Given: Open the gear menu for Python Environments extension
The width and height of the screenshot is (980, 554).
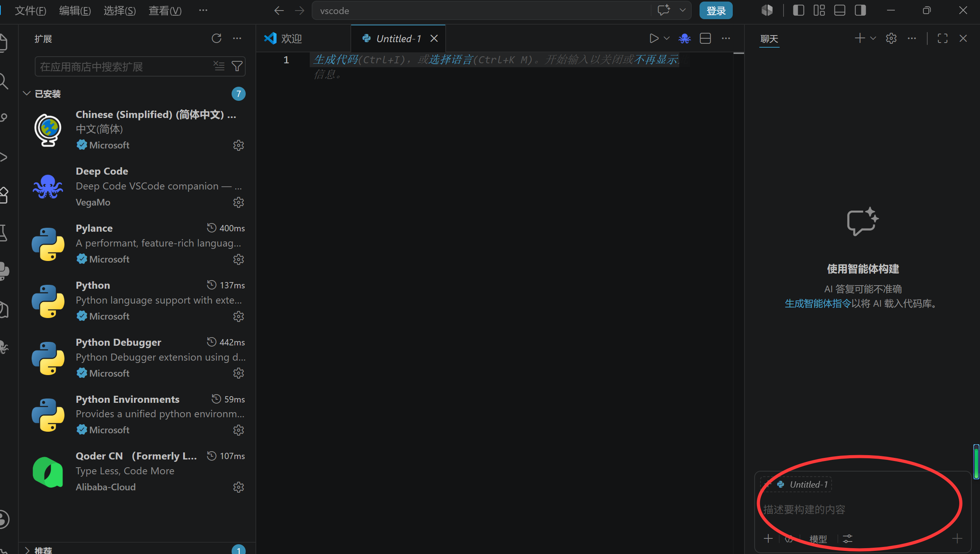Looking at the screenshot, I should point(238,430).
